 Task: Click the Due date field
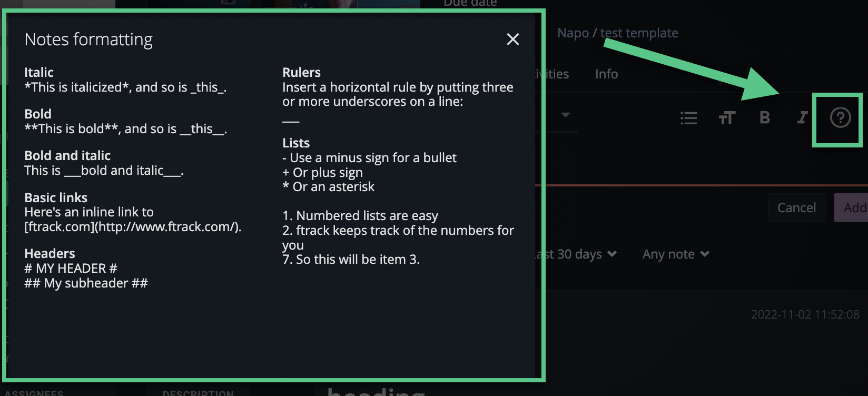469,4
